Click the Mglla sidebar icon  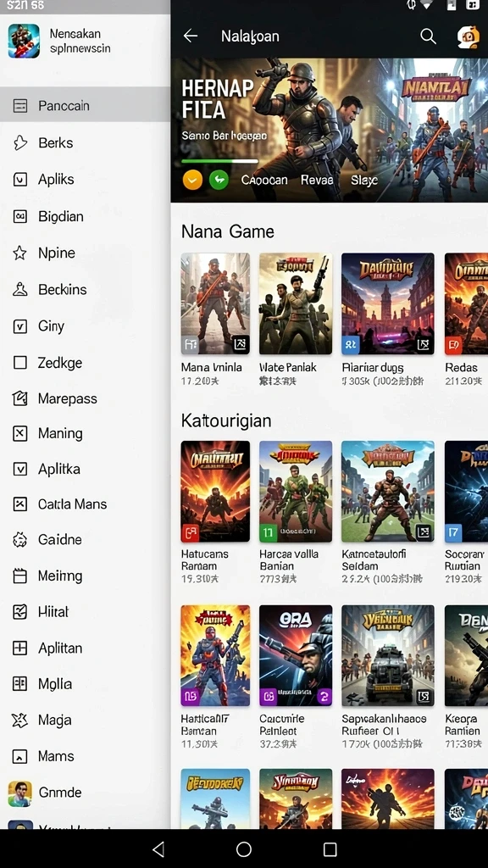pyautogui.click(x=20, y=684)
